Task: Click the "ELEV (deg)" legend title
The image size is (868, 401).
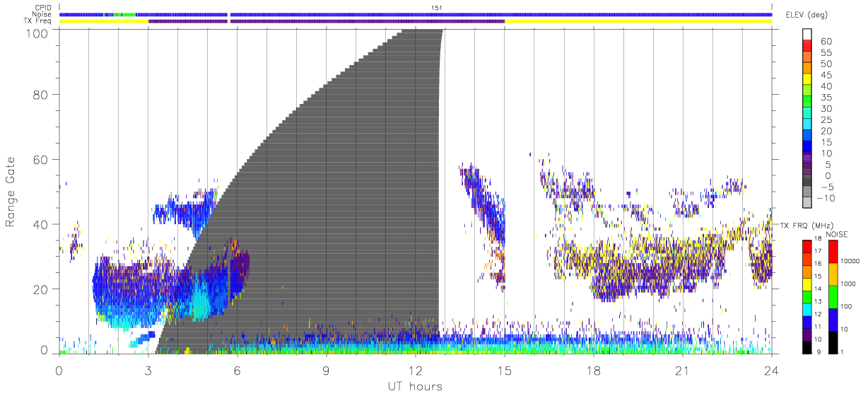Action: [x=807, y=15]
